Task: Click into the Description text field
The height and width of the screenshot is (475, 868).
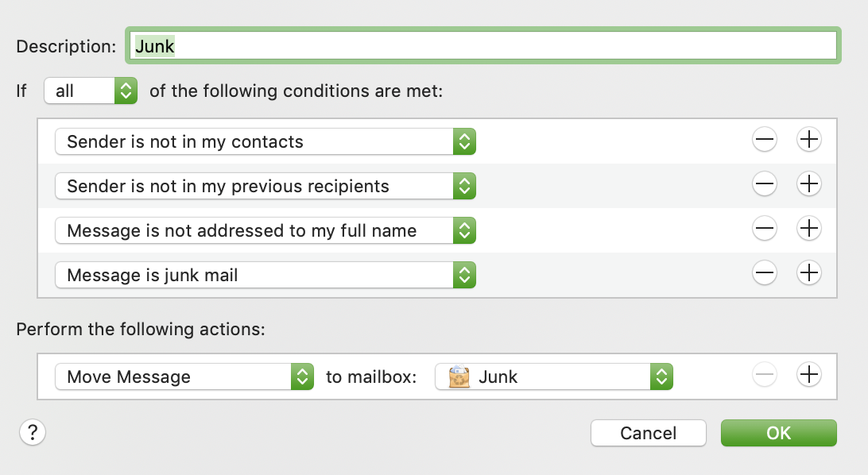Action: pos(482,46)
